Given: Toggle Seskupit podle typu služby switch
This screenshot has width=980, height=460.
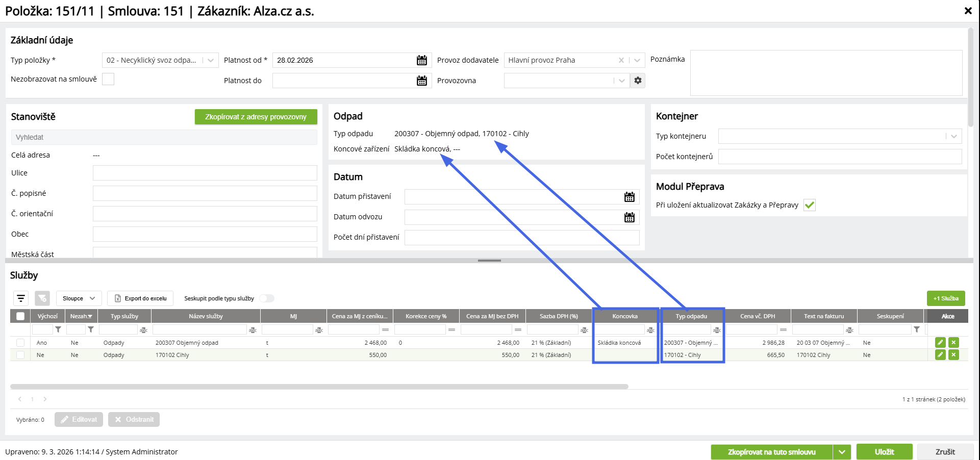Looking at the screenshot, I should tap(267, 298).
